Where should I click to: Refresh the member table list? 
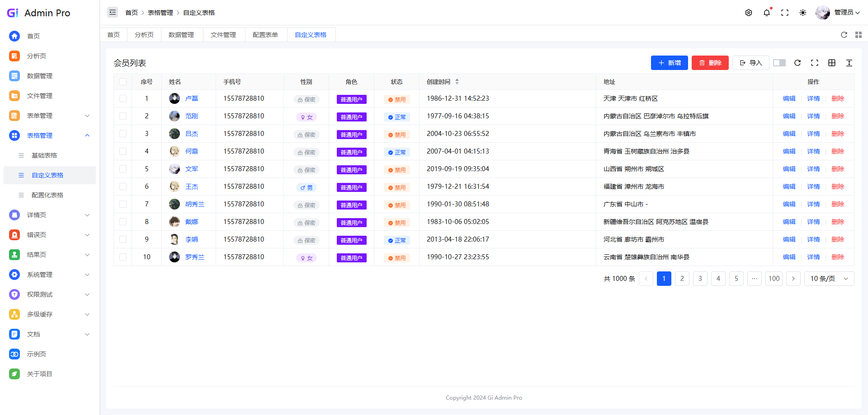797,63
